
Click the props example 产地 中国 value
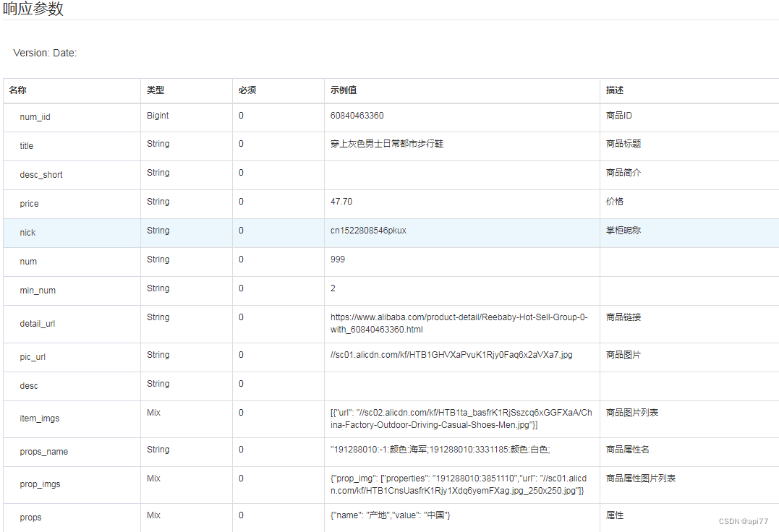click(x=390, y=515)
